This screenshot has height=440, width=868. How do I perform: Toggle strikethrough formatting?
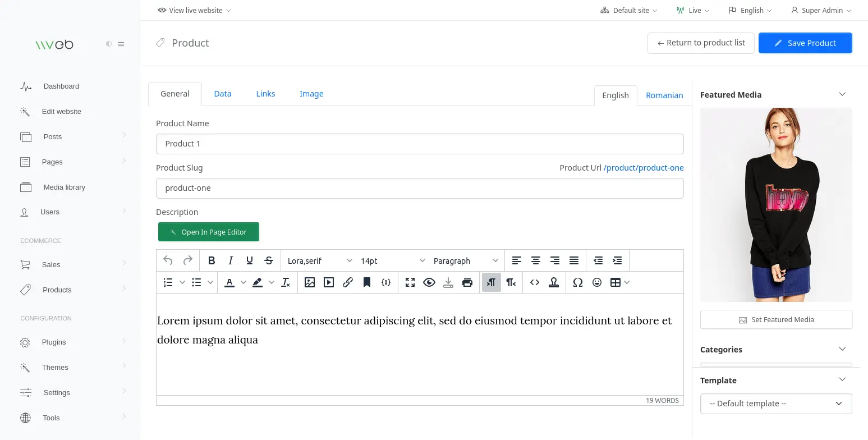[x=268, y=260]
